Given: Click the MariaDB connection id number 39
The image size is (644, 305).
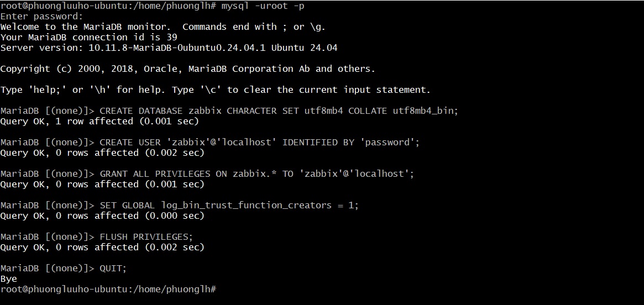Looking at the screenshot, I should pyautogui.click(x=171, y=37).
